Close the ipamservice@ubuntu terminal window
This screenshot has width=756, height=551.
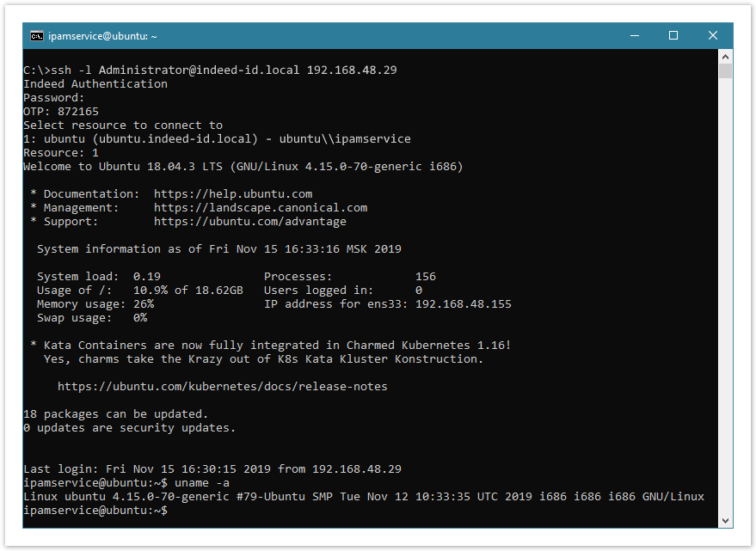[713, 36]
